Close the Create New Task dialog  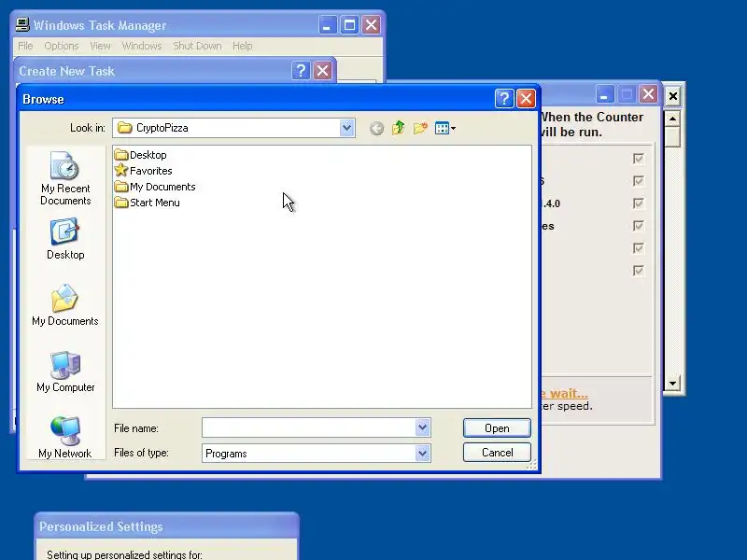[322, 71]
